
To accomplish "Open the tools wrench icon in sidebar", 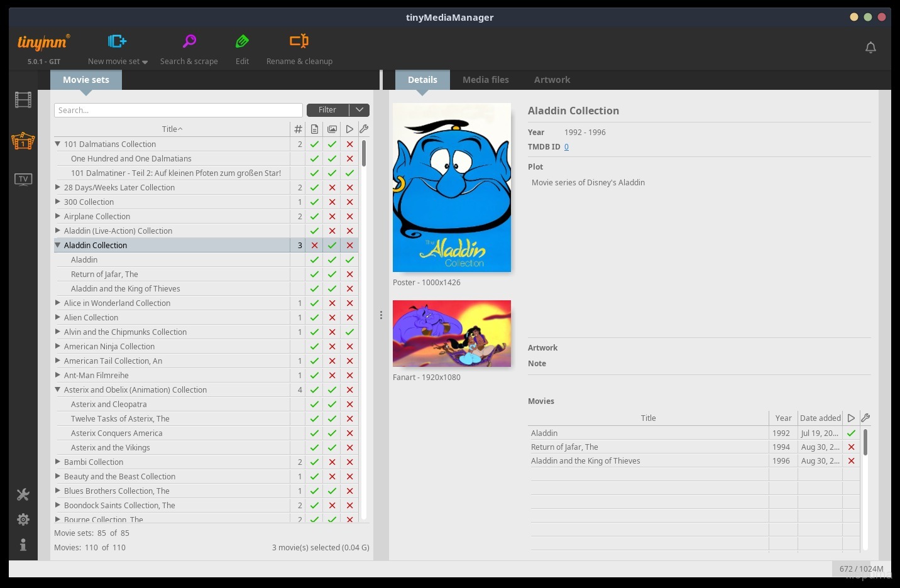I will pos(23,495).
